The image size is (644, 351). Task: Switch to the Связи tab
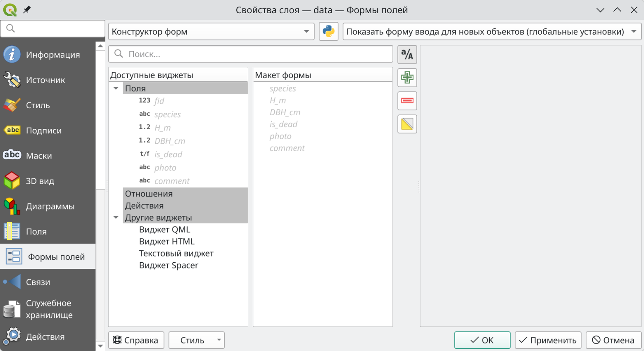(x=48, y=282)
